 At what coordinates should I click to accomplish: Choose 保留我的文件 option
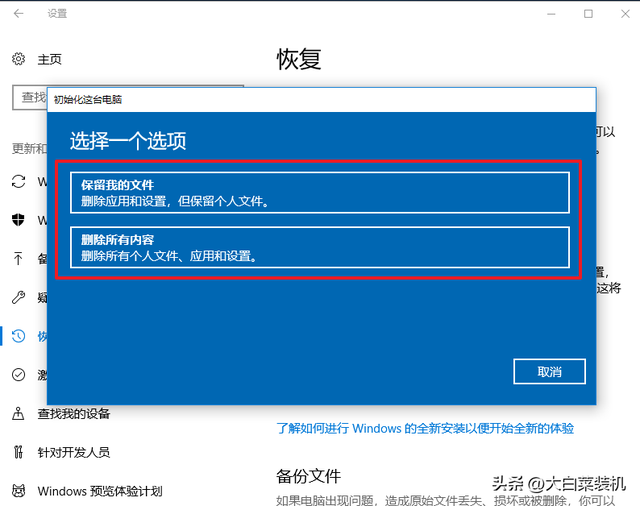coord(320,193)
